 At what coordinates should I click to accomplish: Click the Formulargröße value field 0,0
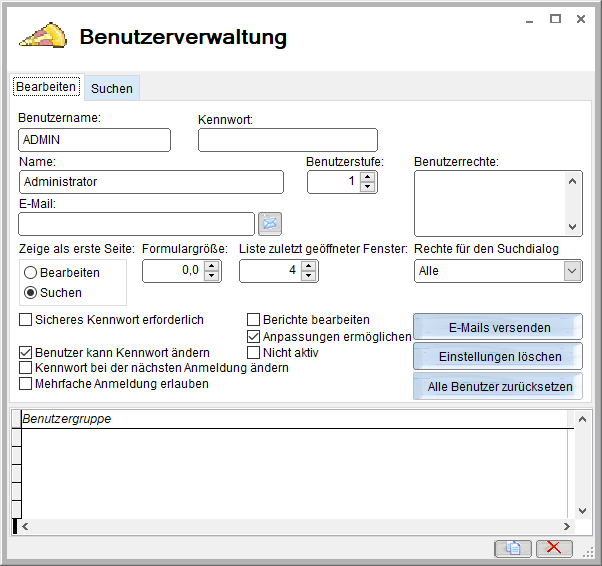pos(174,270)
